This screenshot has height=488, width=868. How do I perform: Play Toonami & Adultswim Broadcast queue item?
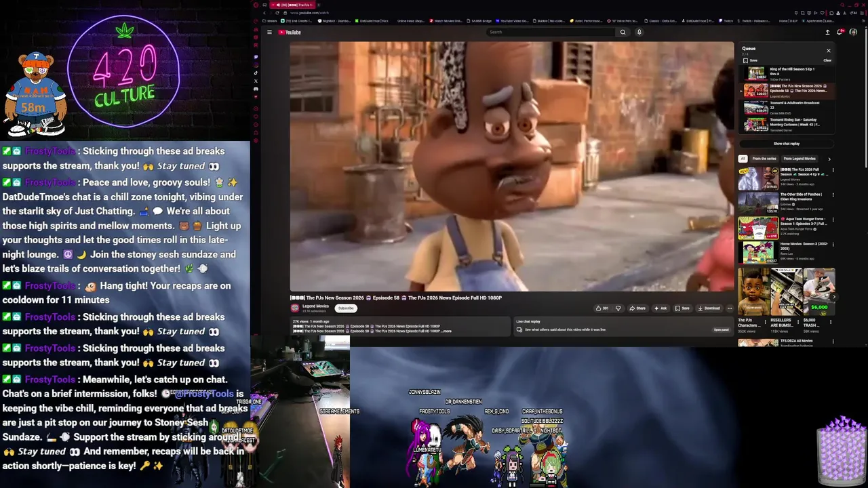pyautogui.click(x=786, y=107)
